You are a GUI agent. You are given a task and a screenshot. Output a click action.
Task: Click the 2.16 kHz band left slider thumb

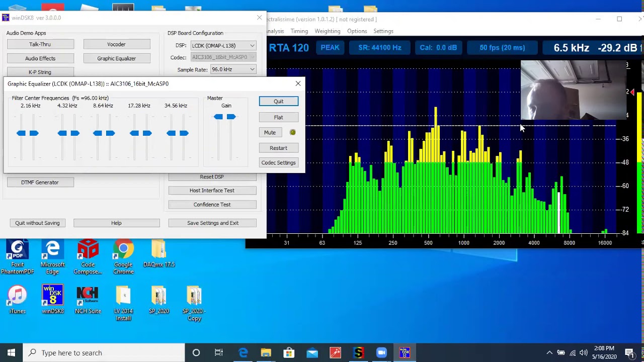(21, 133)
